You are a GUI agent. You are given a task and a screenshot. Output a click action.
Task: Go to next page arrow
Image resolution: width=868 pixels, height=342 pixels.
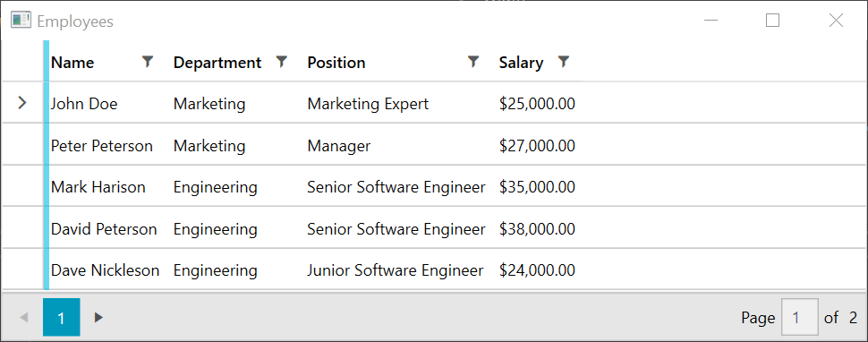click(x=98, y=317)
